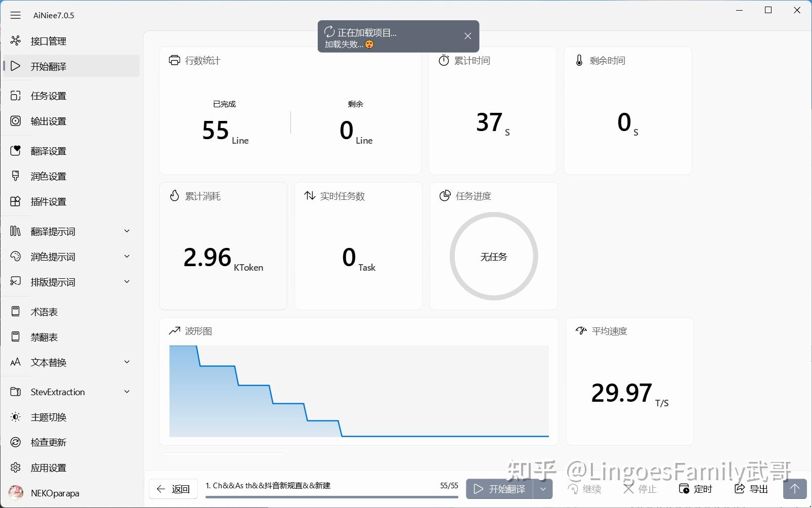Expand StevExtraction section chevron
Viewport: 812px width, 508px height.
click(127, 392)
